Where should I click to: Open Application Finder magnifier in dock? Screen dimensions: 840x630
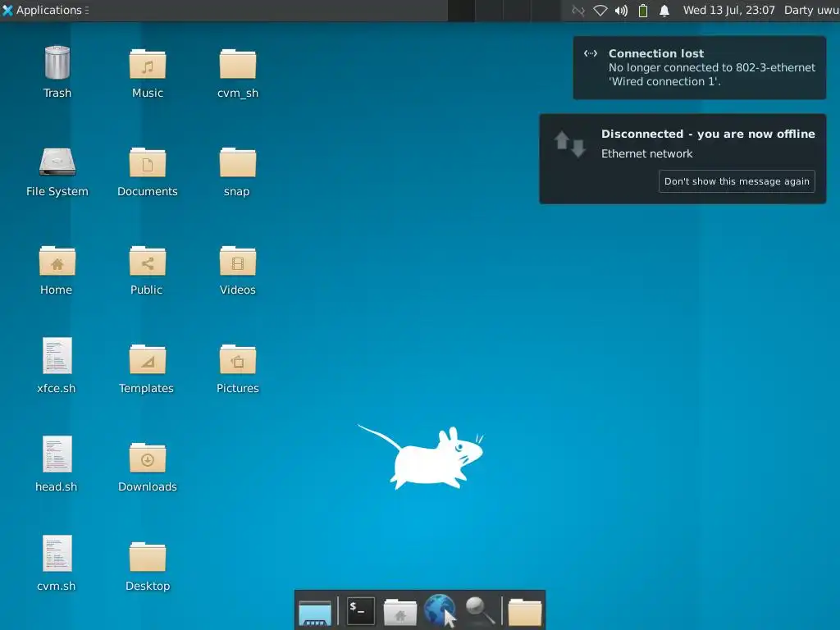[479, 610]
